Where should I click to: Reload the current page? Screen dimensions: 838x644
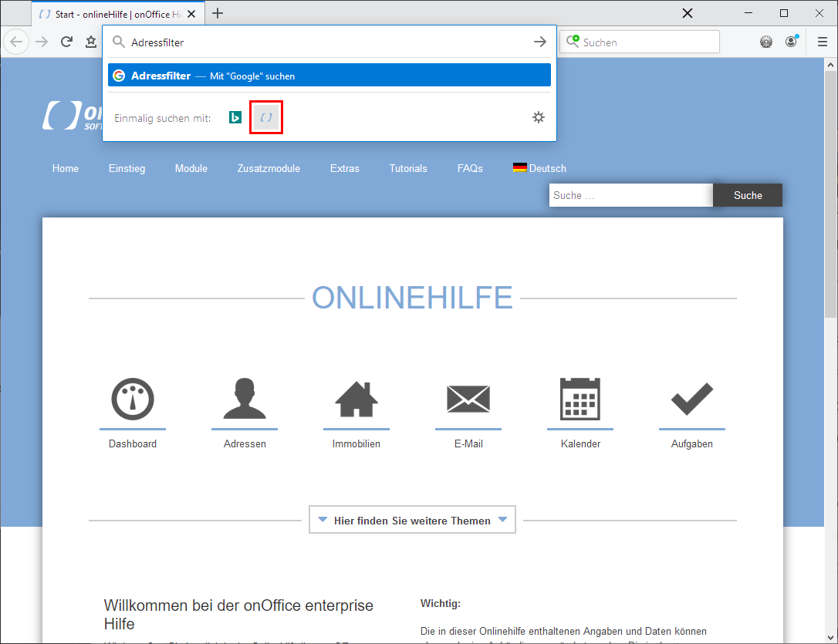[66, 42]
